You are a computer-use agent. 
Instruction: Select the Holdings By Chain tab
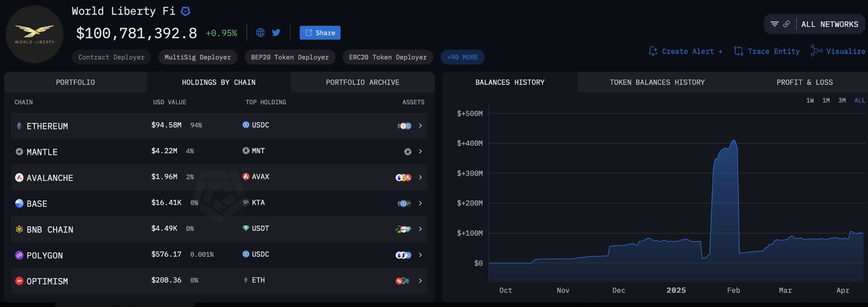point(219,82)
